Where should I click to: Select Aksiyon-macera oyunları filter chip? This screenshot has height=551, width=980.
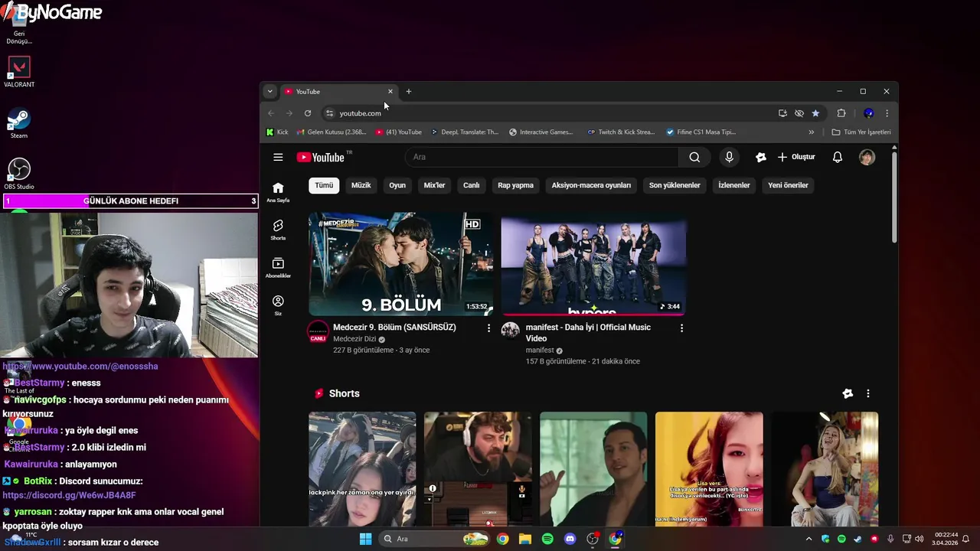[x=591, y=185]
